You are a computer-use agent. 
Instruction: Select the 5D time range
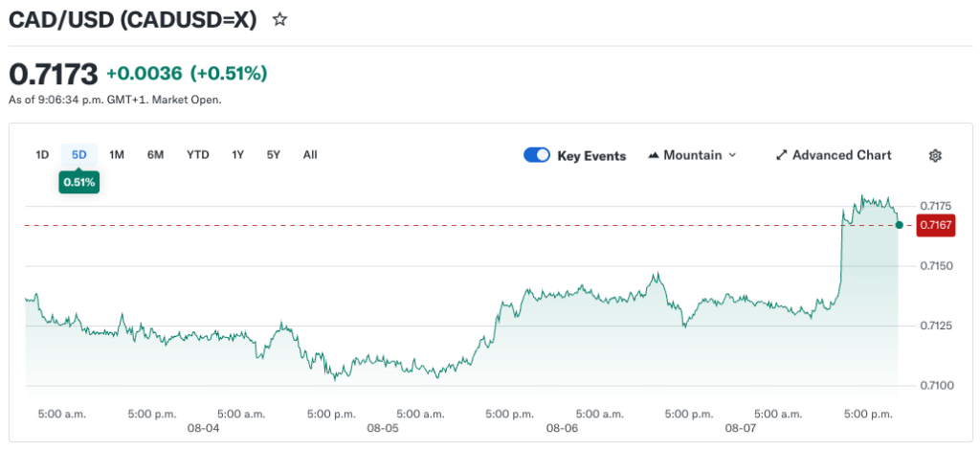pyautogui.click(x=78, y=155)
